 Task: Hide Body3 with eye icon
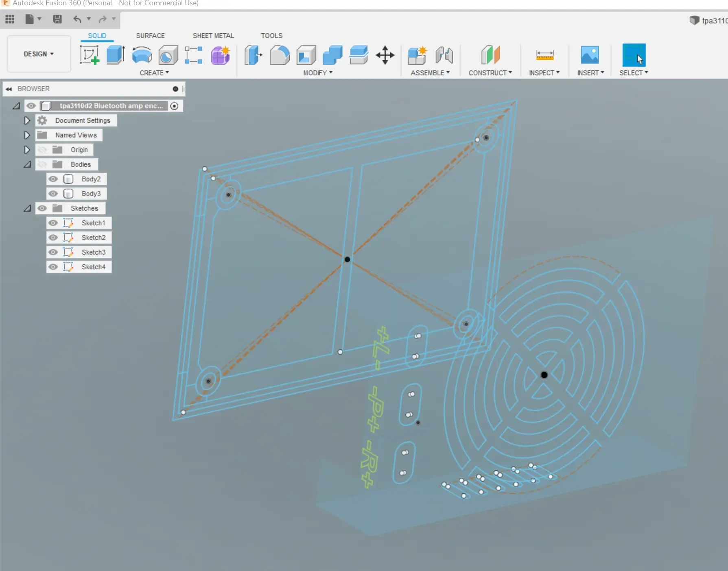tap(53, 194)
